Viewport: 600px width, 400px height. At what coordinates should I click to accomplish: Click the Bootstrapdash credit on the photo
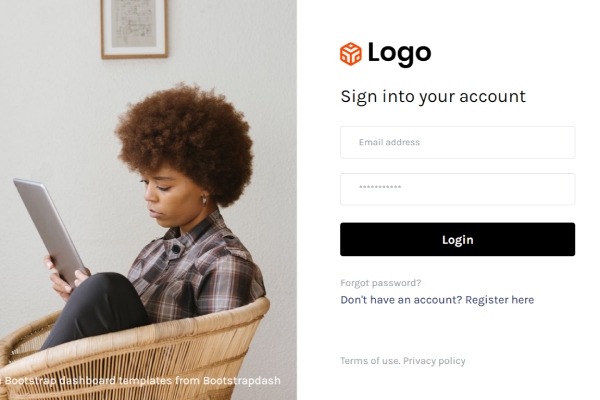pyautogui.click(x=241, y=380)
